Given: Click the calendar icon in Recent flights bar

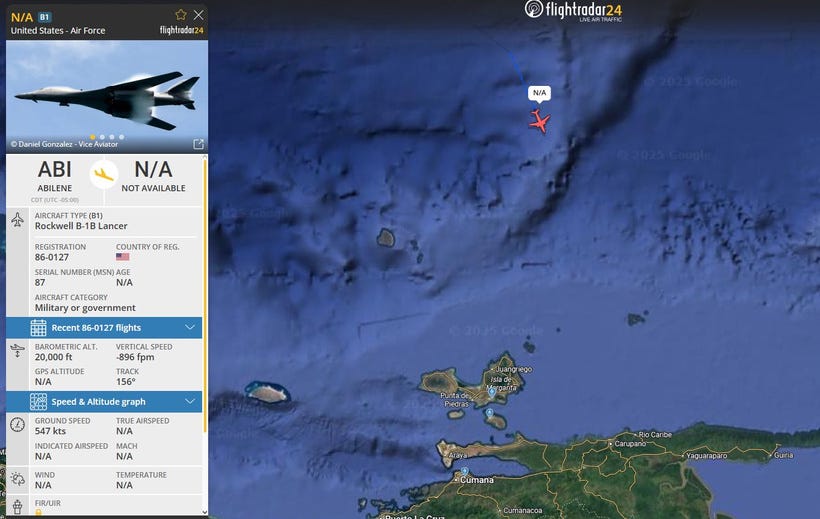Looking at the screenshot, I should pyautogui.click(x=38, y=328).
